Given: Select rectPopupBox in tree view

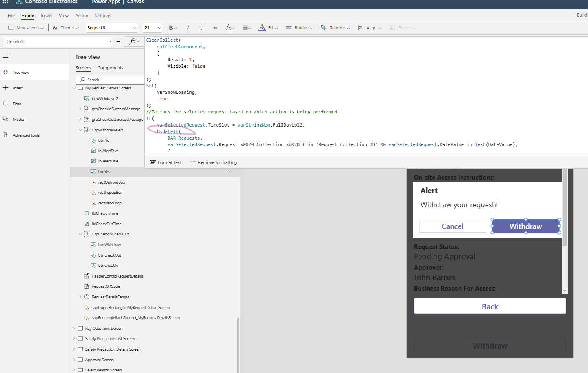Looking at the screenshot, I should click(x=110, y=193).
